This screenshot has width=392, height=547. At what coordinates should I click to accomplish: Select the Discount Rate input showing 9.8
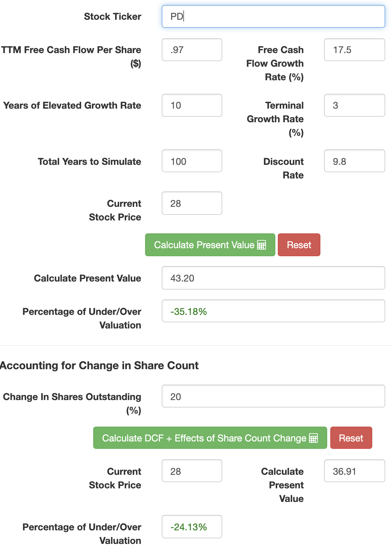[354, 161]
